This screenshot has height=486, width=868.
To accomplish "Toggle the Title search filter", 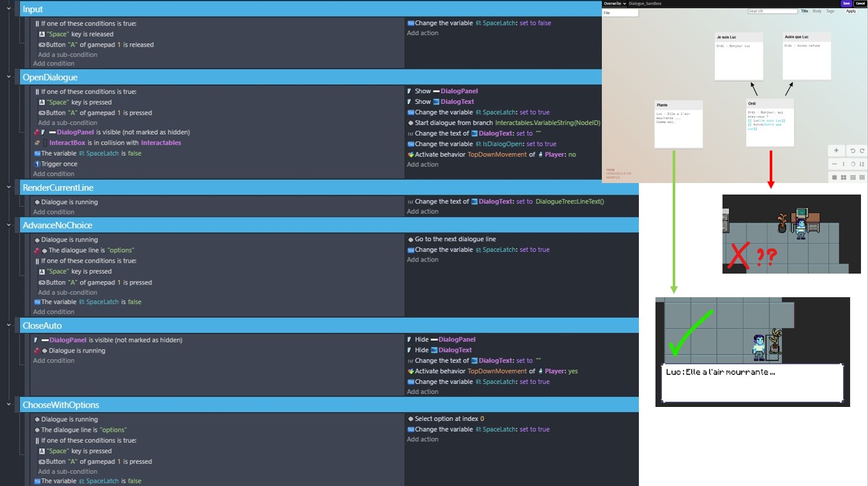I will [x=804, y=11].
